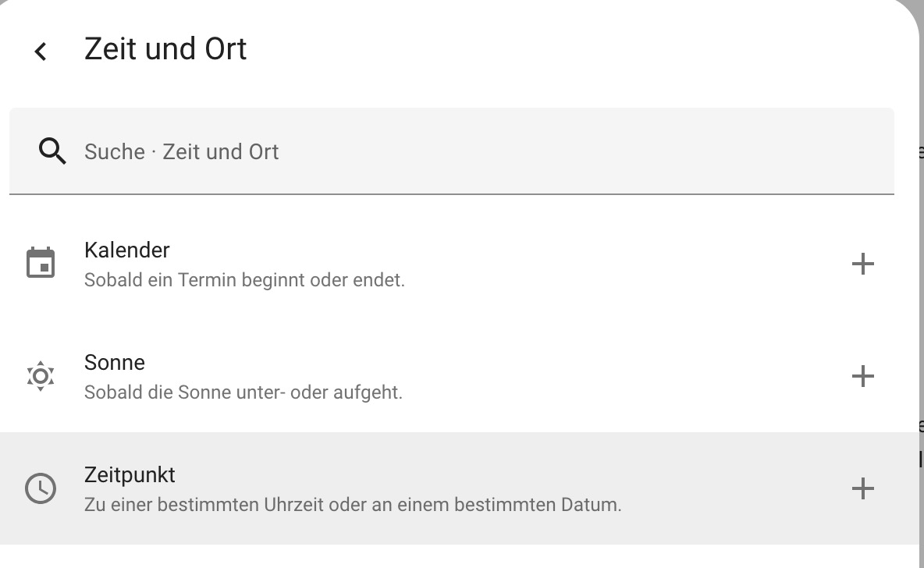Select the Kalender list entry title

point(126,250)
